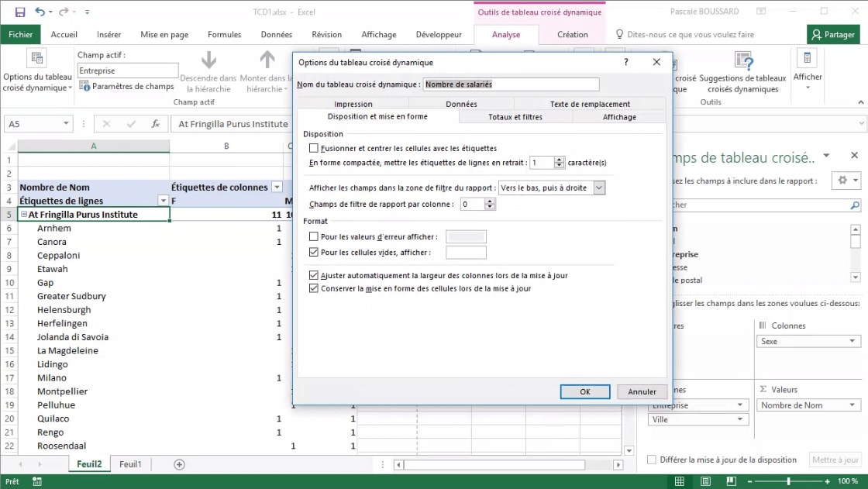
Task: Click the cancel formula X icon
Action: click(x=106, y=124)
